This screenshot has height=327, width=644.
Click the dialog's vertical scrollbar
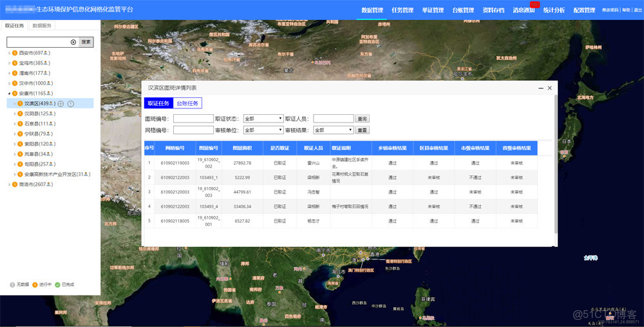(556, 164)
